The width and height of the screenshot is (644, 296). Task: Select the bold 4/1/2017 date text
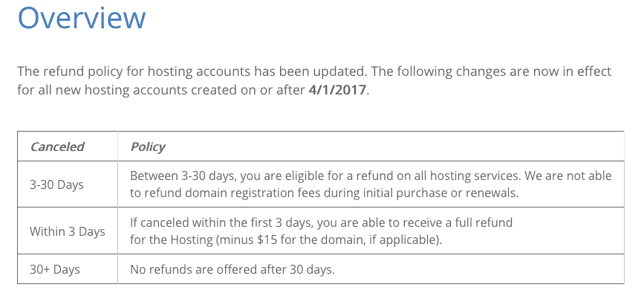[336, 90]
